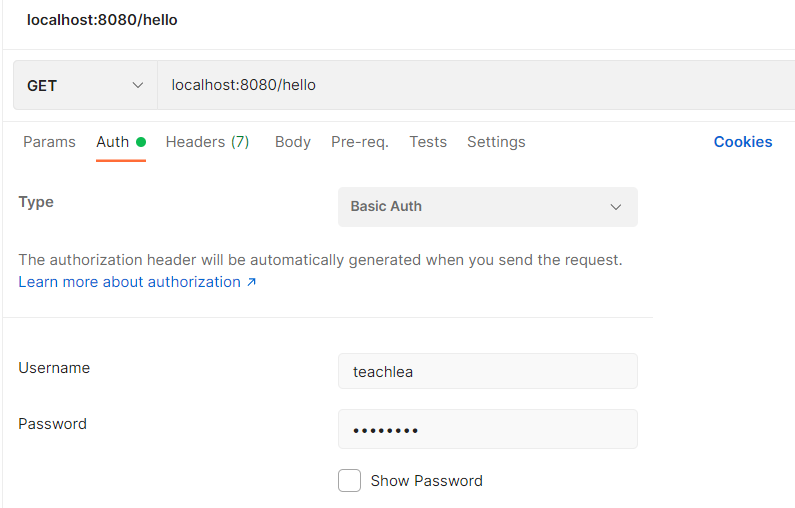Open the Cookies link
The width and height of the screenshot is (795, 508).
[743, 142]
